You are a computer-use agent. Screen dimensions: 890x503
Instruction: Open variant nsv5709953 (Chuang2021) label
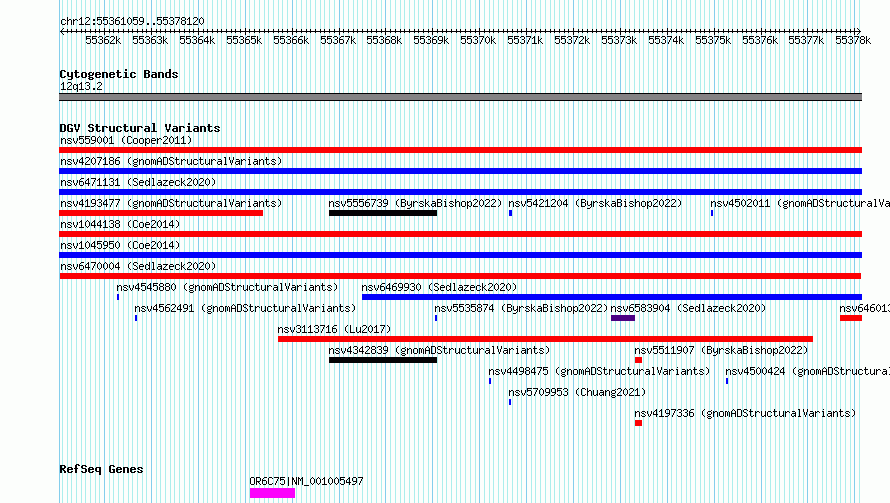[x=577, y=392]
